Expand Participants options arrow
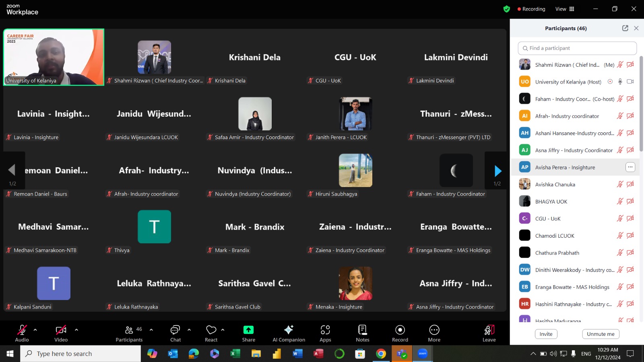The image size is (644, 362). (151, 330)
